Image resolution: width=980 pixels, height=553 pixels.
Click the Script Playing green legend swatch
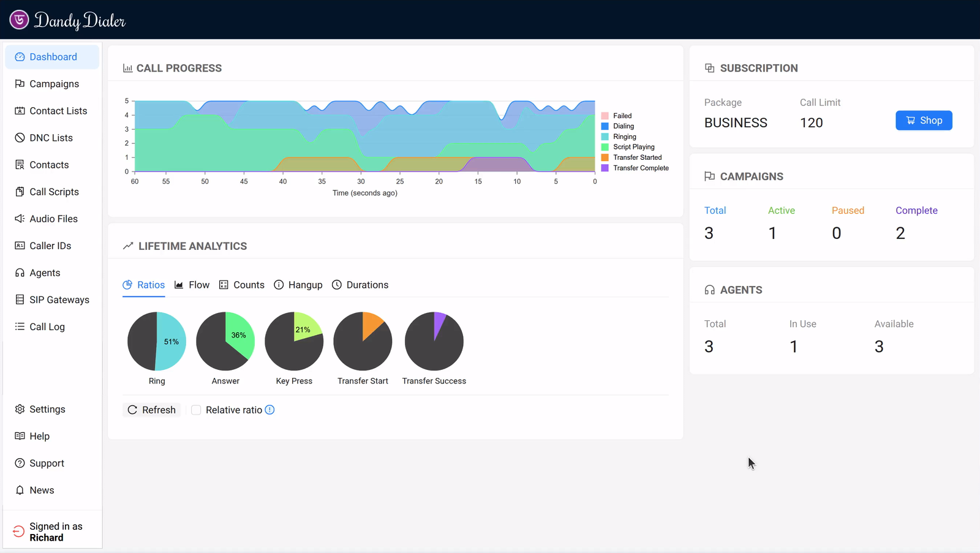click(x=605, y=147)
